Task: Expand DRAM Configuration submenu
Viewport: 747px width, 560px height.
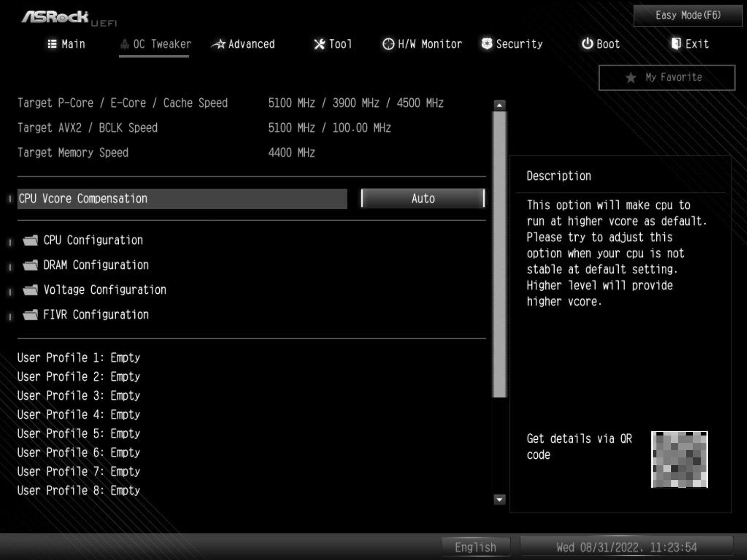Action: (x=96, y=265)
